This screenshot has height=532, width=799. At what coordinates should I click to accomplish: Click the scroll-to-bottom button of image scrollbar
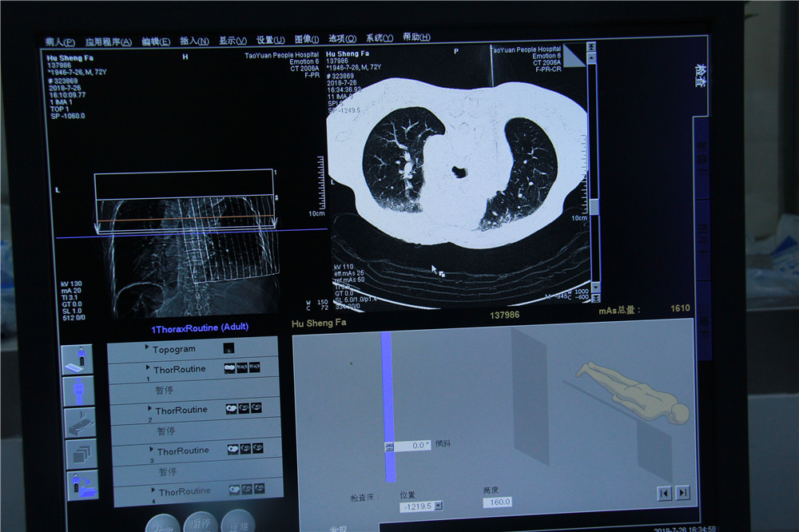[596, 298]
